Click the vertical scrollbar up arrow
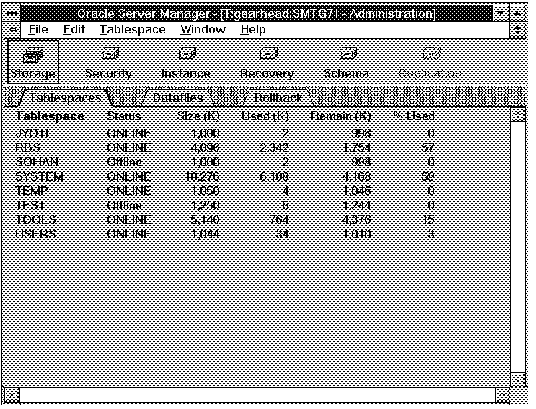The width and height of the screenshot is (536, 409). [x=519, y=116]
